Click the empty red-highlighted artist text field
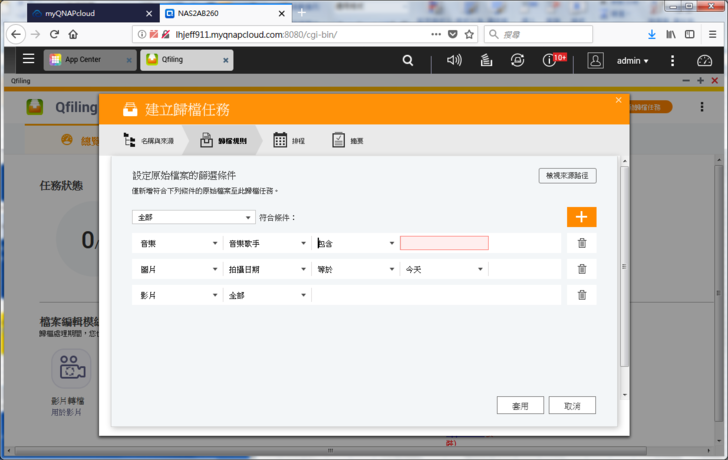The width and height of the screenshot is (728, 460). (x=444, y=243)
